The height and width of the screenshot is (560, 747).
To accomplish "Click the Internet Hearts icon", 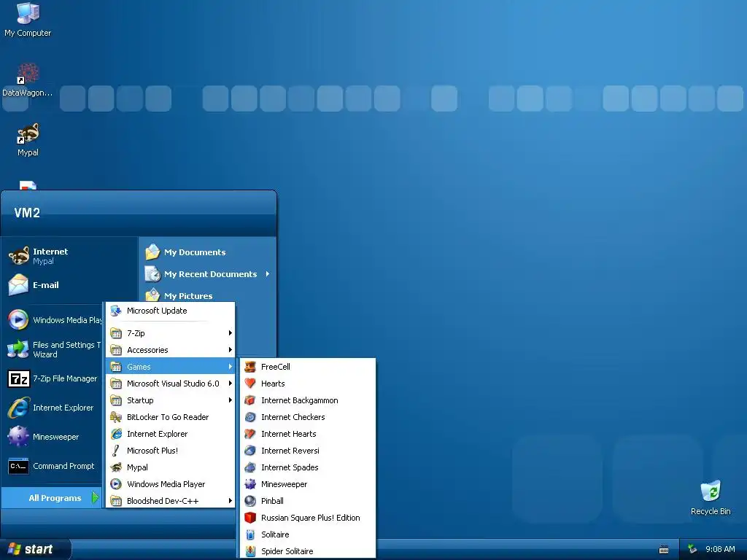I will [250, 434].
